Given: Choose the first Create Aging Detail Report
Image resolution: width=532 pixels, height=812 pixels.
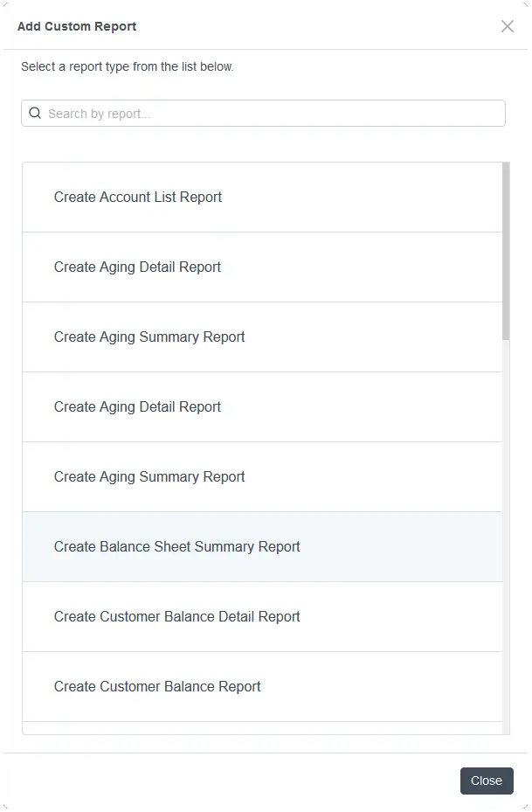Looking at the screenshot, I should pos(137,267).
